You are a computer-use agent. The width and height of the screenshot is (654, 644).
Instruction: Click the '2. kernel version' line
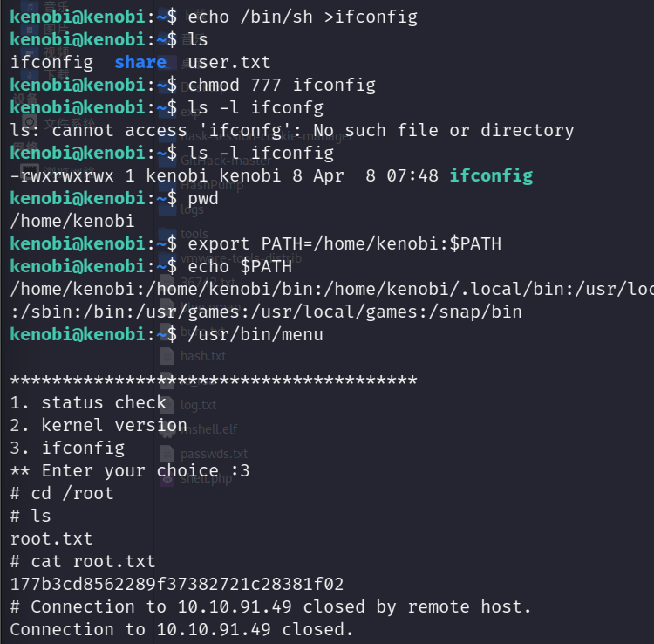[99, 425]
